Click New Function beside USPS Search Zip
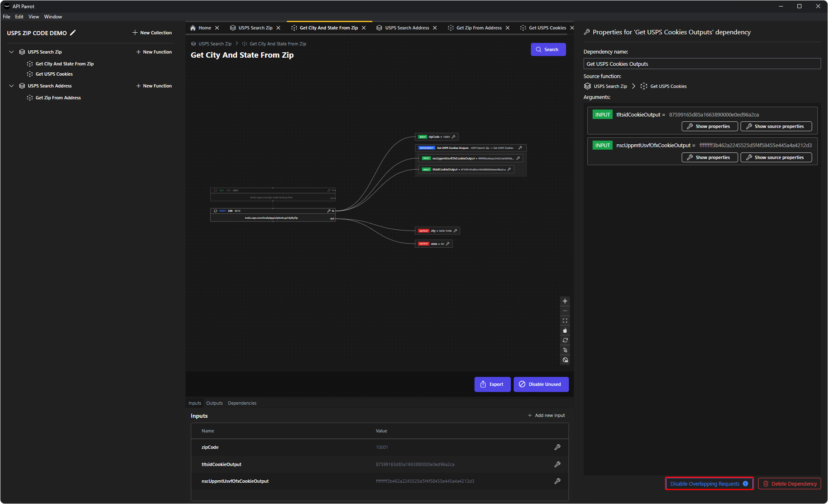 click(154, 52)
